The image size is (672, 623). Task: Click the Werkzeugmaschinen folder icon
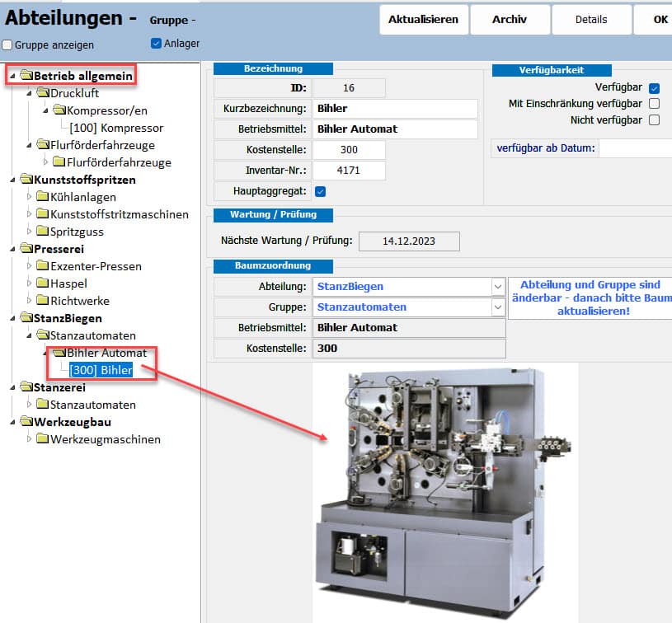point(43,439)
